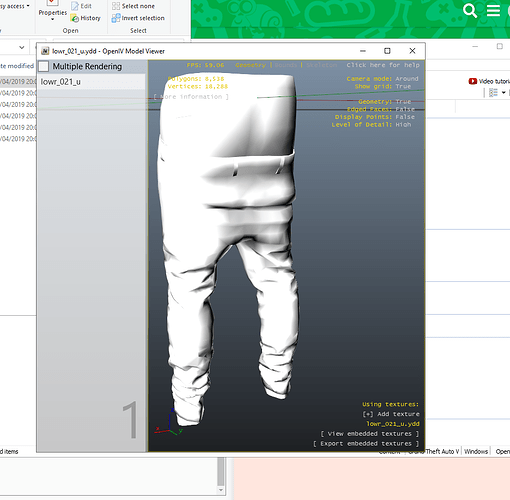Open 'Click here for help' in the viewer

(x=383, y=65)
